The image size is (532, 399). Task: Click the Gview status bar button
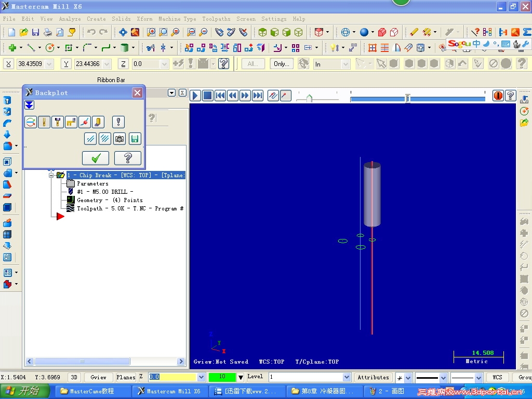(x=98, y=377)
